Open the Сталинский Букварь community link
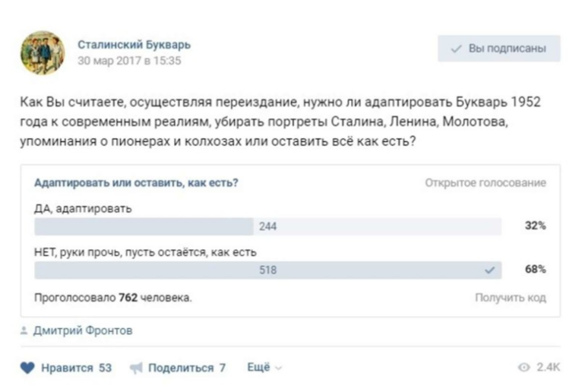 coord(134,44)
